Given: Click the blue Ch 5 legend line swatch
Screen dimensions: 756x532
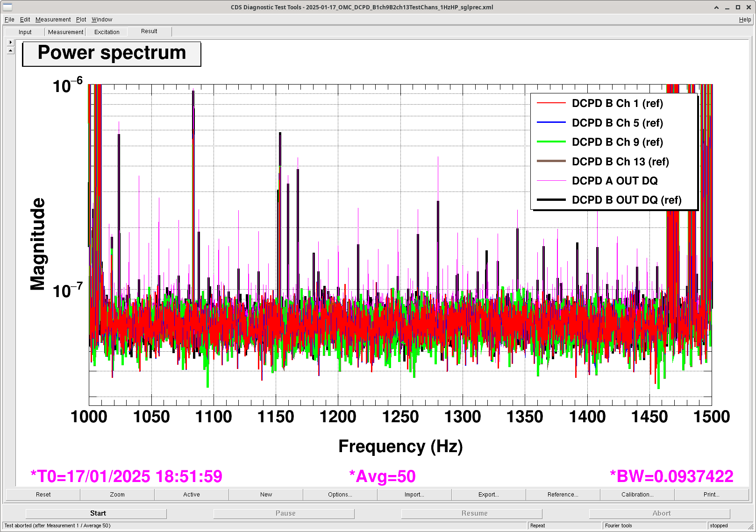Looking at the screenshot, I should [x=551, y=122].
